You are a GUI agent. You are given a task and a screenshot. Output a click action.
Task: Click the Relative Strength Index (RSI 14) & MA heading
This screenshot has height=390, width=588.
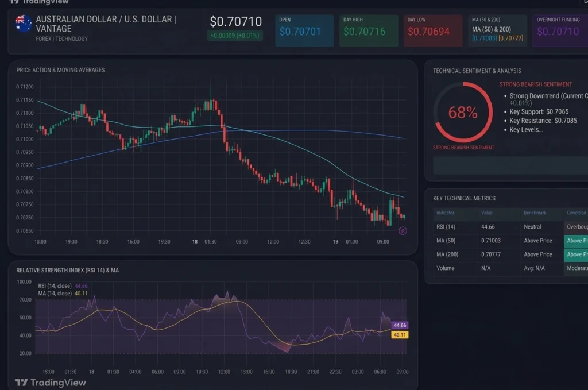tap(68, 271)
